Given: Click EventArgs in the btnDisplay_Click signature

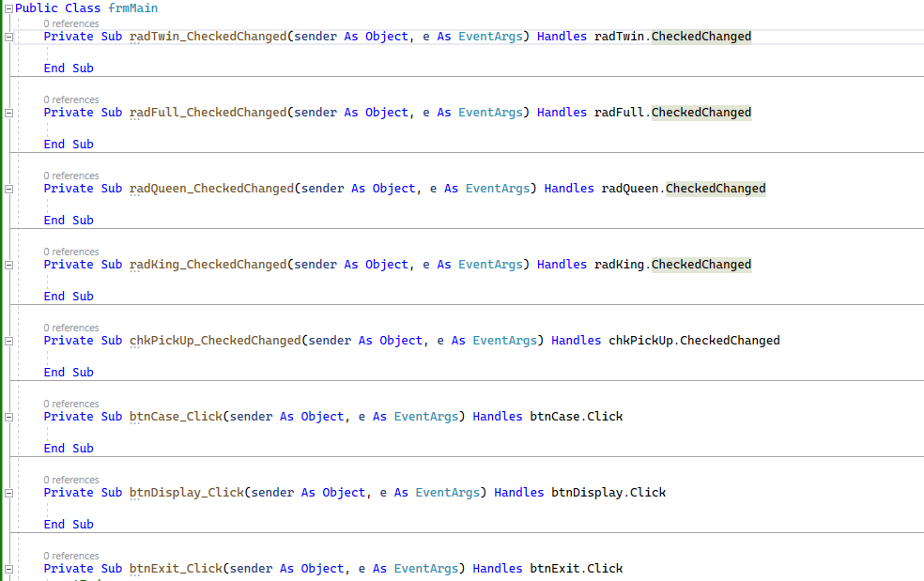Looking at the screenshot, I should click(448, 492).
